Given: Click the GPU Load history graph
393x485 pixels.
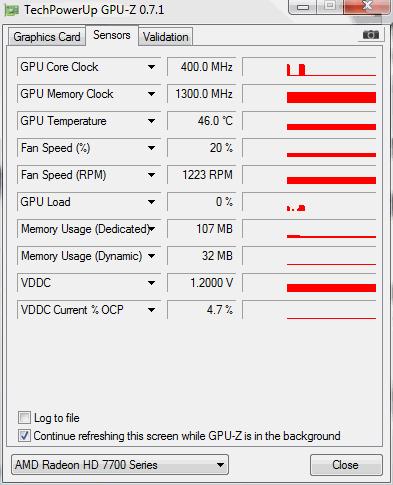Looking at the screenshot, I should tap(309, 202).
